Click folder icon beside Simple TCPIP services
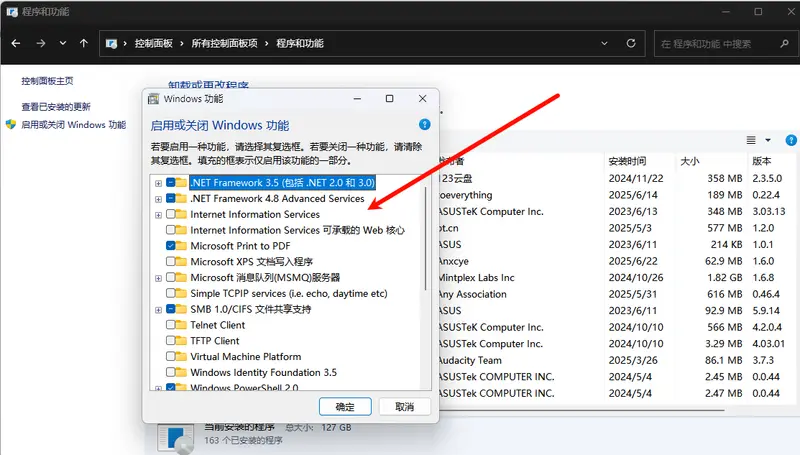 coord(181,293)
